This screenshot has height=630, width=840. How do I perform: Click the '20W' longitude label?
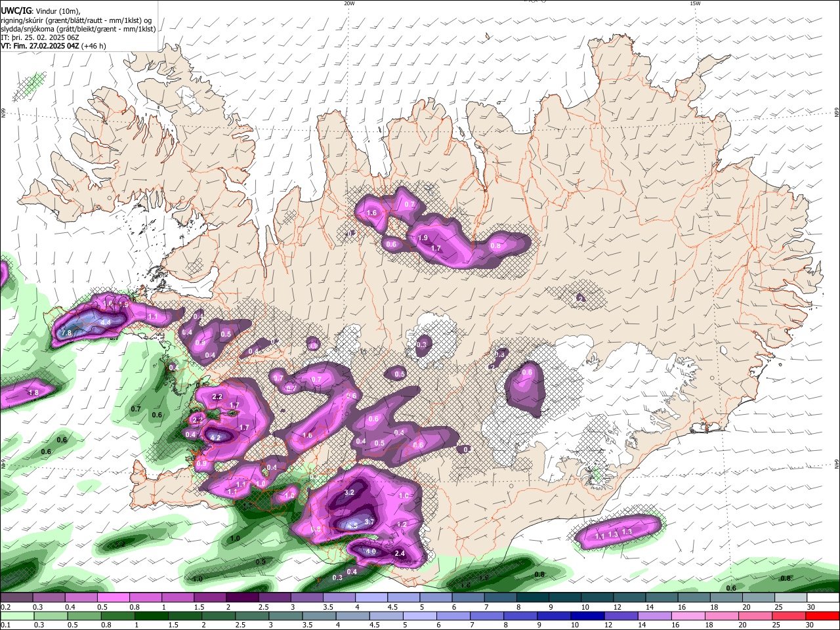pos(349,3)
